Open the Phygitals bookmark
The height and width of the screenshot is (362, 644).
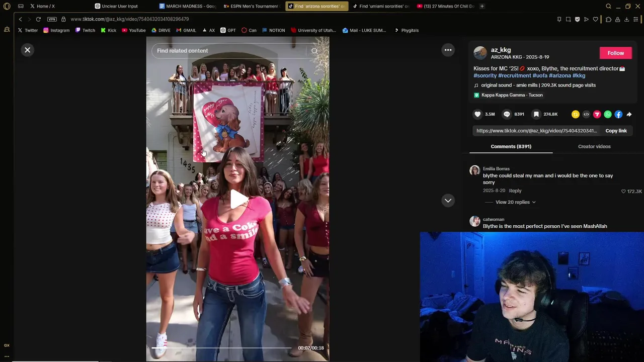click(x=406, y=30)
